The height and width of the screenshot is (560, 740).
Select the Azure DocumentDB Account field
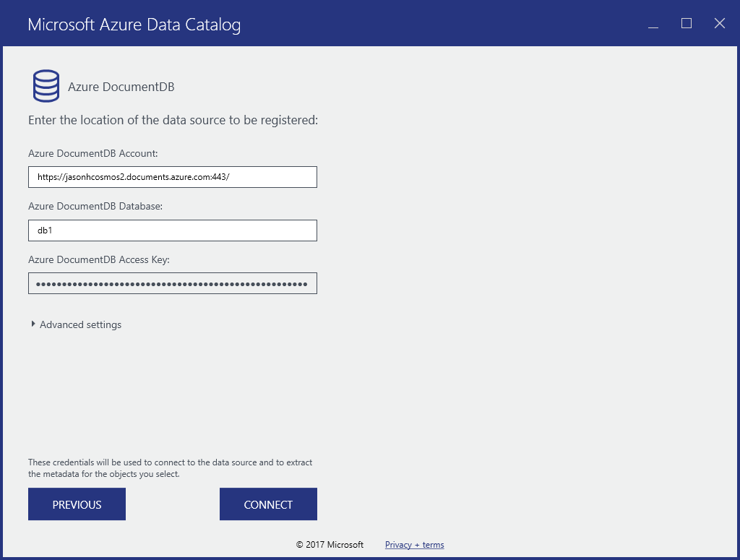[172, 176]
